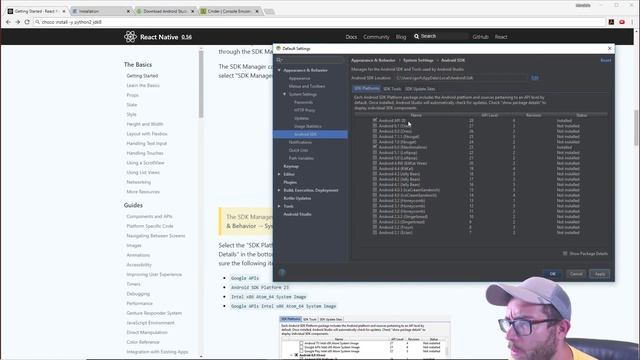Viewport: 640px width, 360px height.
Task: Select Appearance under Appearance & Behavior
Action: (300, 78)
